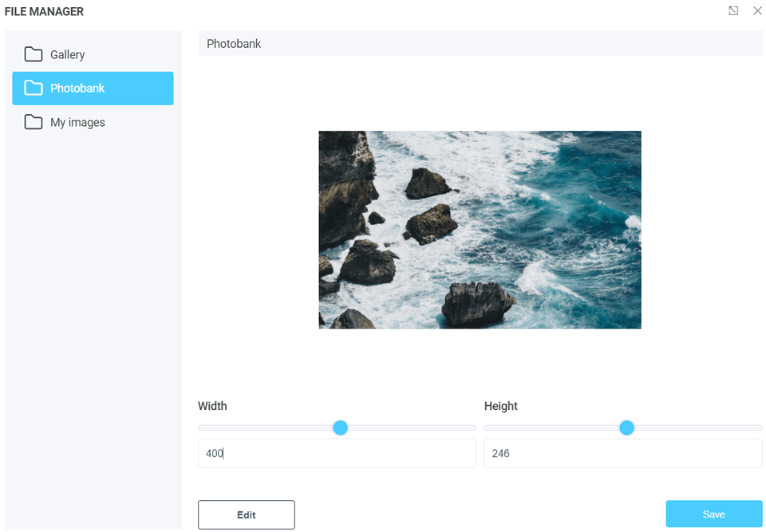This screenshot has width=766, height=532.
Task: Focus the Width input showing 400
Action: point(336,453)
